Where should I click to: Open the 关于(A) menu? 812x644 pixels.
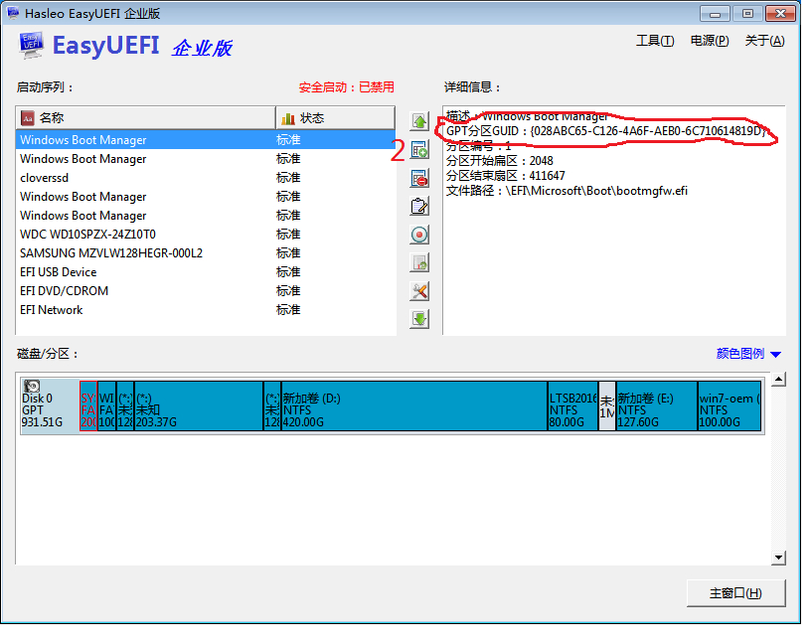764,41
